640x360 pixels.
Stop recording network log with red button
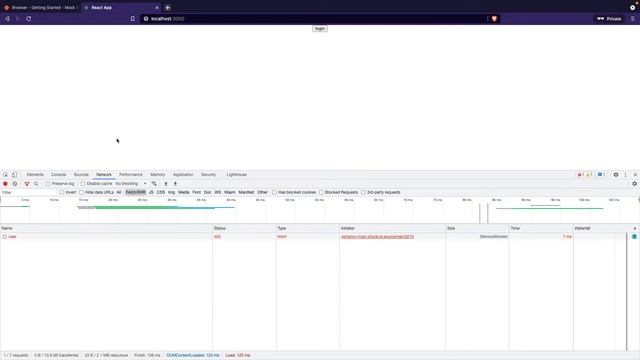pyautogui.click(x=5, y=184)
